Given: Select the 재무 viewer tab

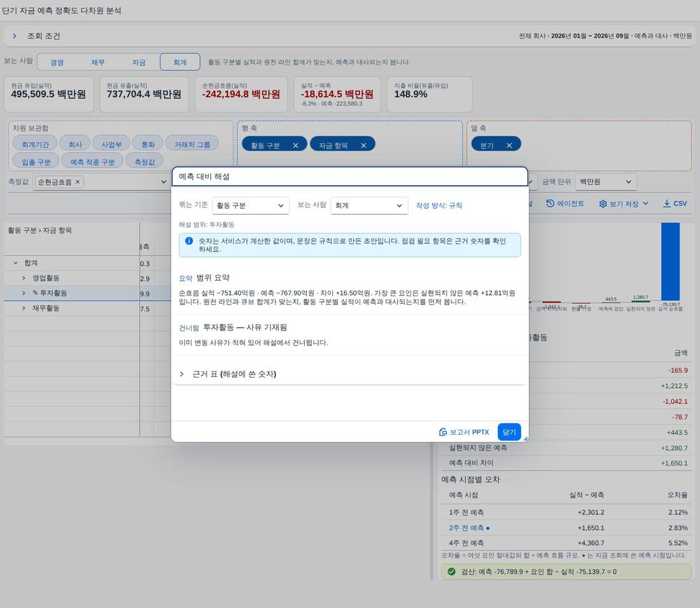Looking at the screenshot, I should (x=98, y=62).
